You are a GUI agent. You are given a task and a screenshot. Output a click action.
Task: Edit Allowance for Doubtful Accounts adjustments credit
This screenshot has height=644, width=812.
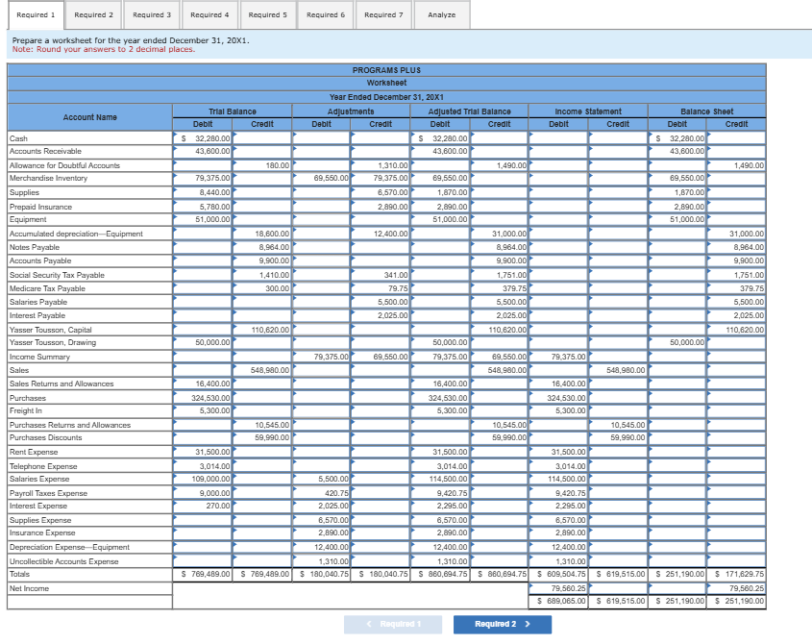pos(381,165)
